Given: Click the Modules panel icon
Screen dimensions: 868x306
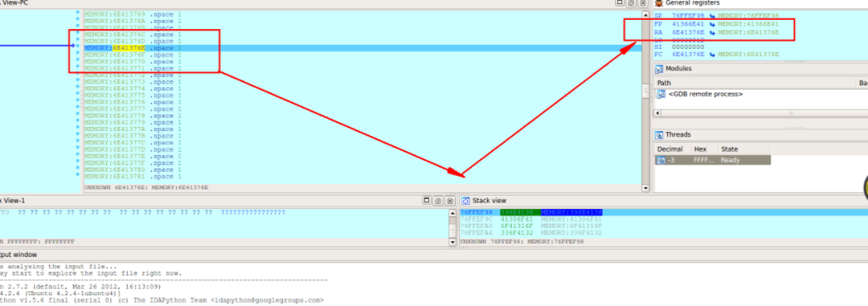Looking at the screenshot, I should point(659,69).
